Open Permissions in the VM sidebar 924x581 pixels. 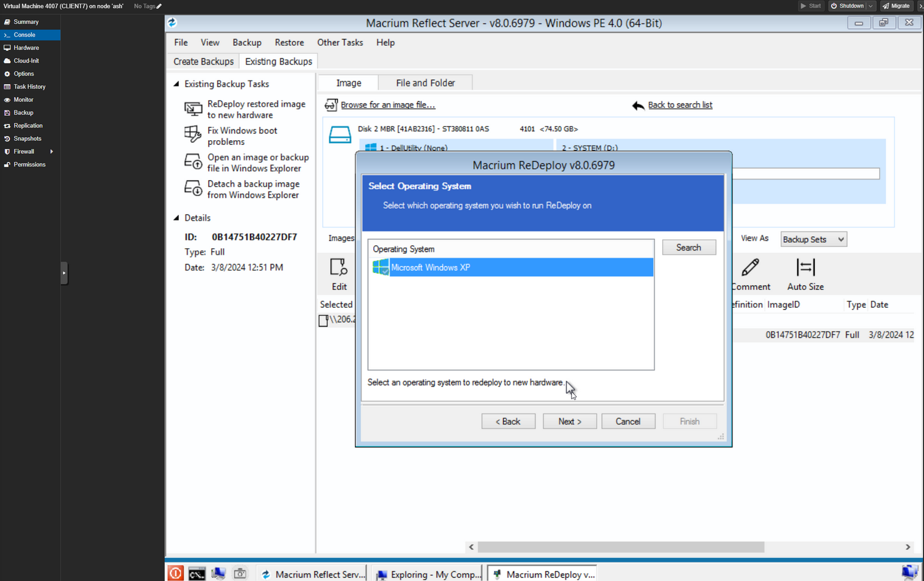coord(30,165)
